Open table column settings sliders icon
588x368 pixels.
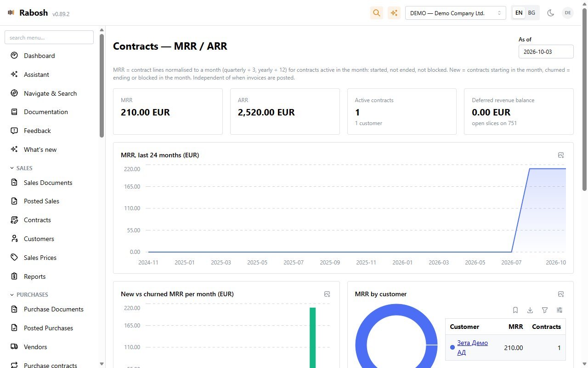(x=560, y=310)
